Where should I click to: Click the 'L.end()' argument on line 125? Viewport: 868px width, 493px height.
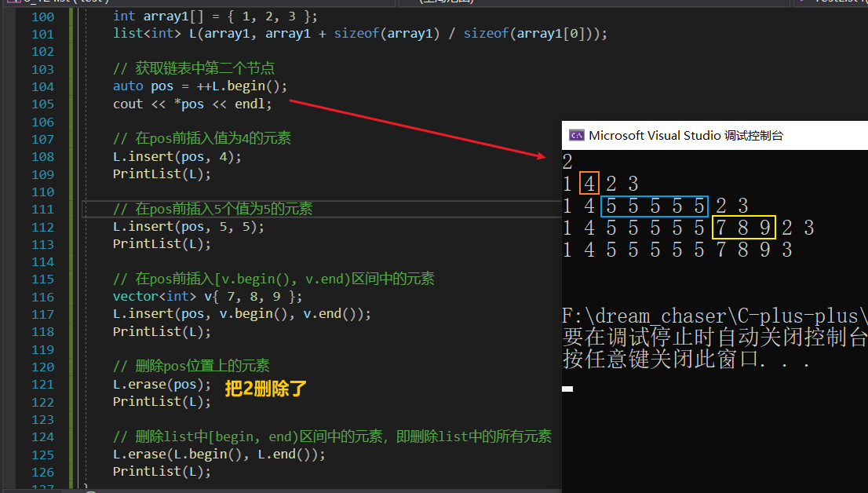click(284, 454)
